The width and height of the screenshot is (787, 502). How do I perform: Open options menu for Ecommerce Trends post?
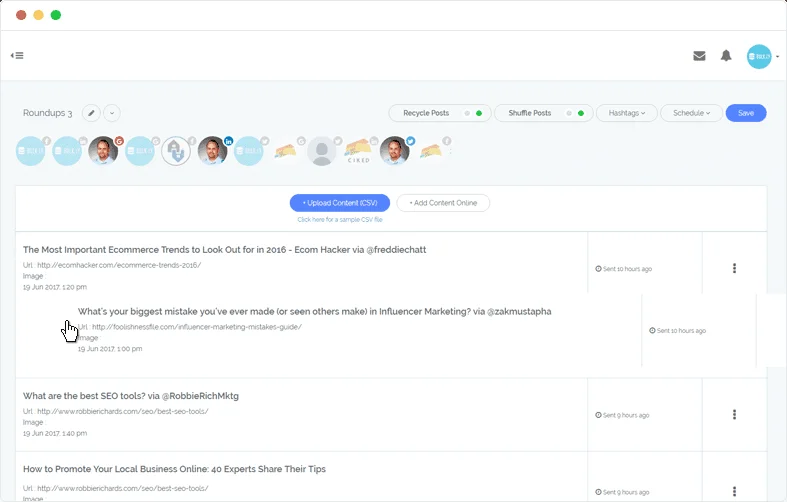pos(734,268)
